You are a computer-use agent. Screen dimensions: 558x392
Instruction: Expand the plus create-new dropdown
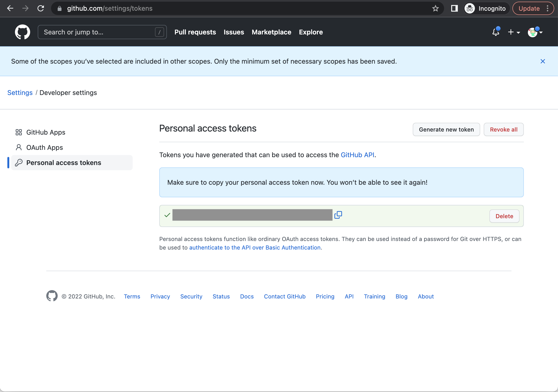(514, 32)
